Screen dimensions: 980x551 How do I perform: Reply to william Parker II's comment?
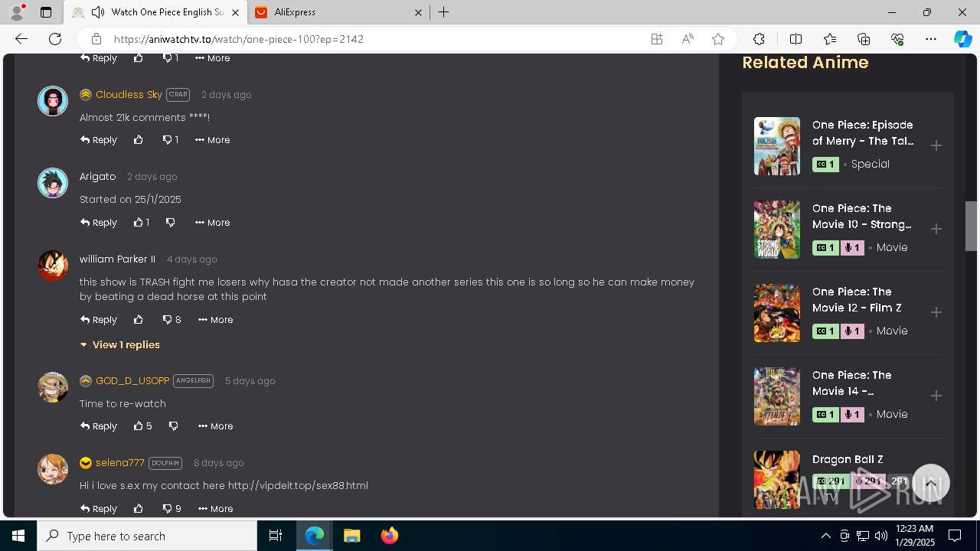pyautogui.click(x=99, y=320)
